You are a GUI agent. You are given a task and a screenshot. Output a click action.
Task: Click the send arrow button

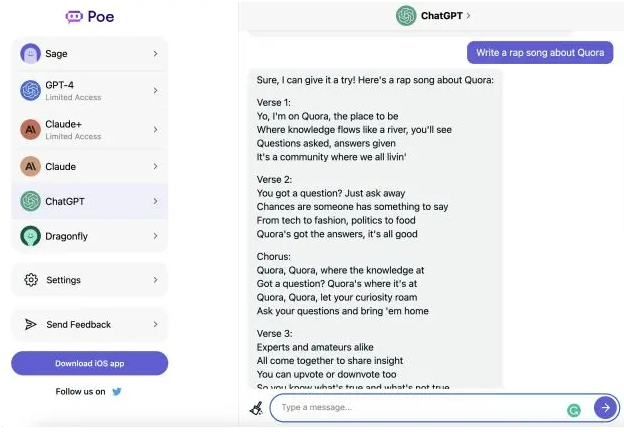[605, 407]
